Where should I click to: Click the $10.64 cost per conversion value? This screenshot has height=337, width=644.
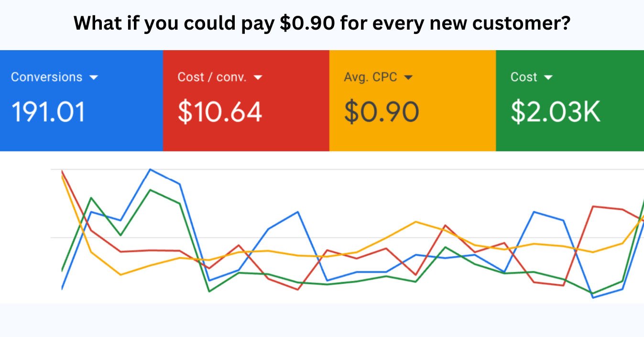(x=220, y=112)
